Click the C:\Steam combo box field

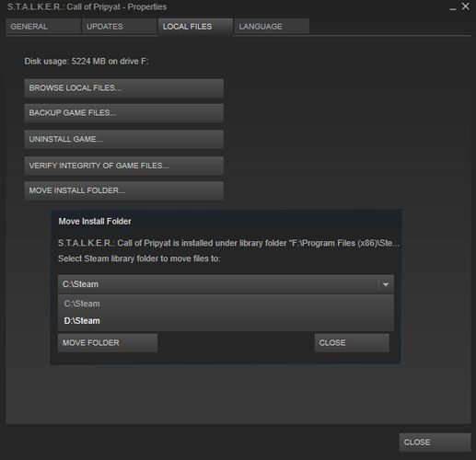point(226,284)
